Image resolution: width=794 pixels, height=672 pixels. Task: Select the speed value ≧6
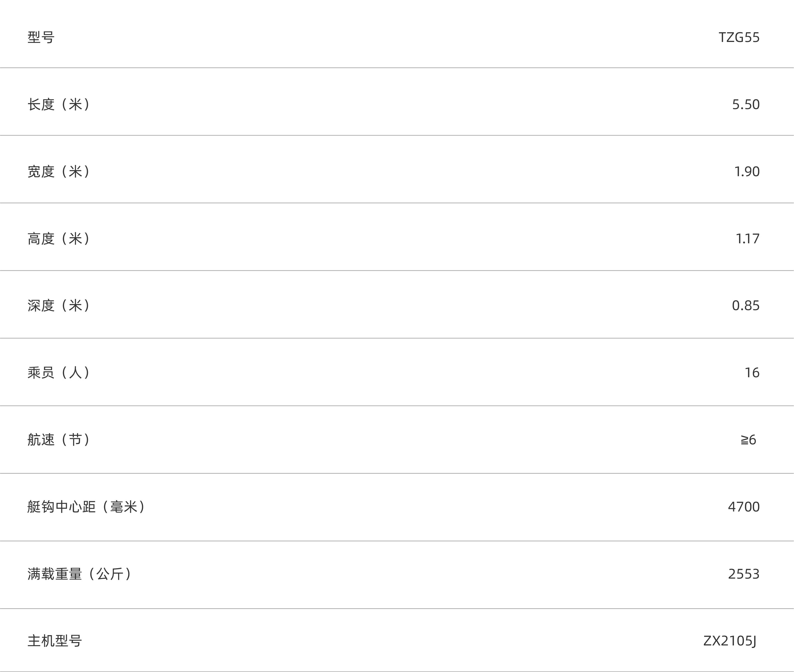(x=748, y=440)
